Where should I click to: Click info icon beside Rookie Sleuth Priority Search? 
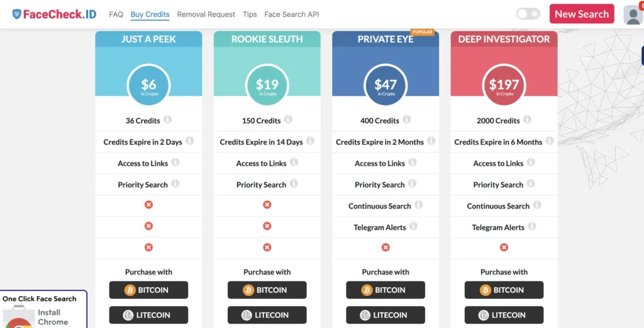tap(294, 183)
